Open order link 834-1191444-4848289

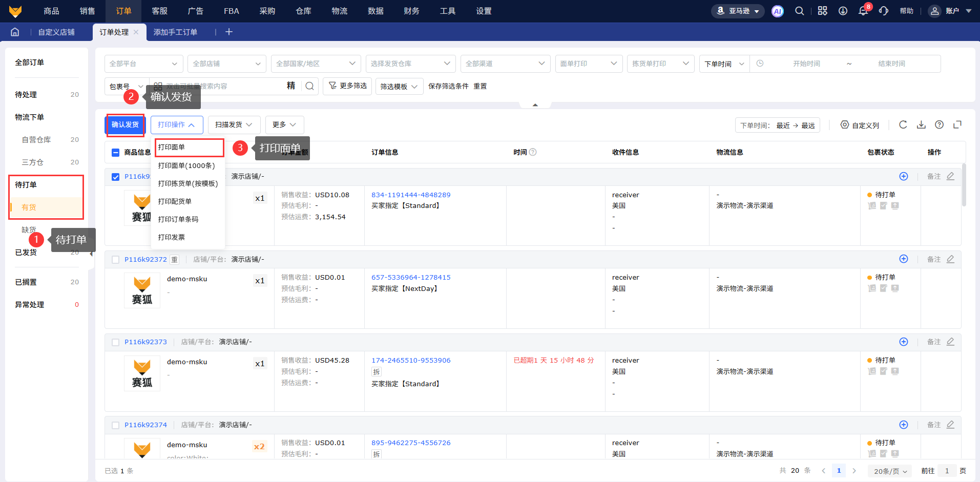coord(411,195)
